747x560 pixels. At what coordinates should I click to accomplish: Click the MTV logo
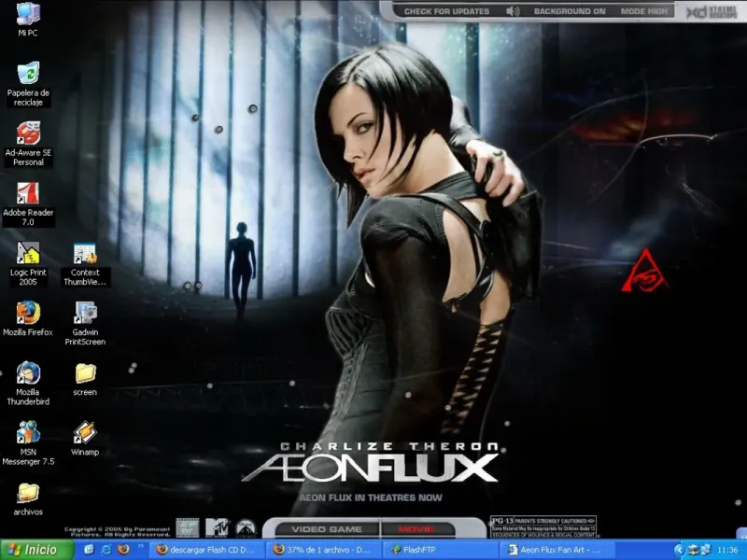click(218, 527)
